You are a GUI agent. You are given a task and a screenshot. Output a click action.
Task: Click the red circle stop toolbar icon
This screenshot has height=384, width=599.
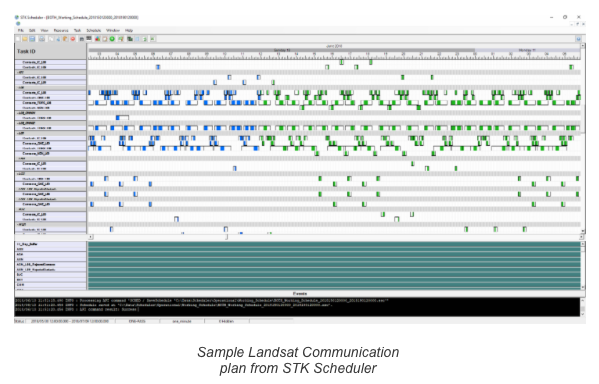pyautogui.click(x=73, y=39)
